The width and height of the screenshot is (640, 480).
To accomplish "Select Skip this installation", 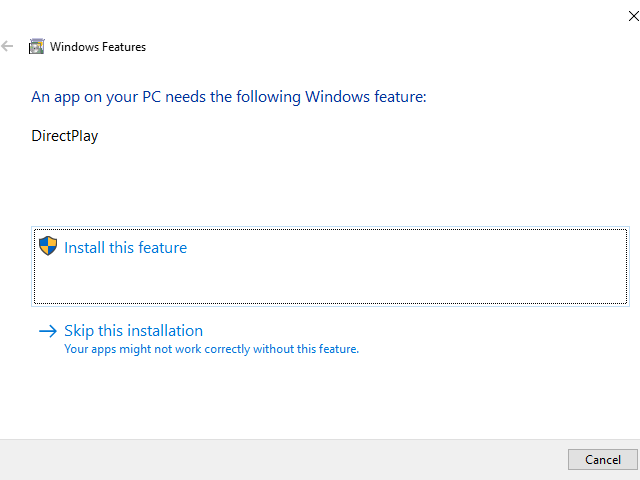I will (133, 331).
